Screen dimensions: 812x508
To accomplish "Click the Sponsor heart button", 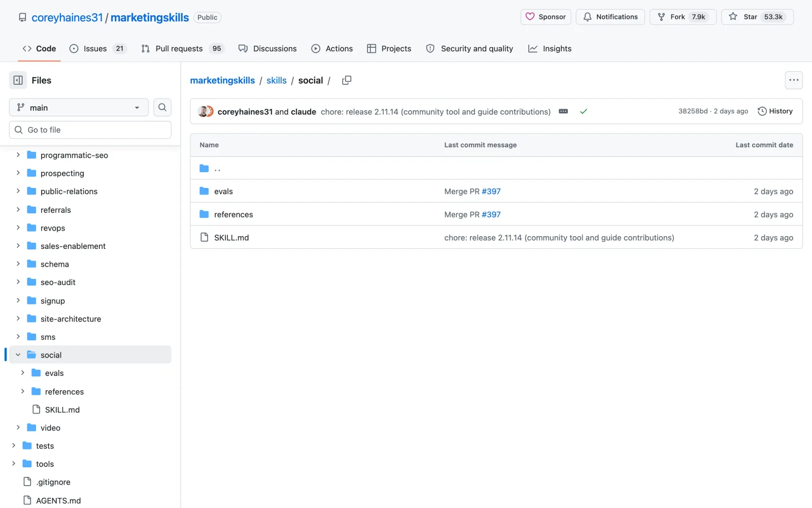I will coord(546,17).
